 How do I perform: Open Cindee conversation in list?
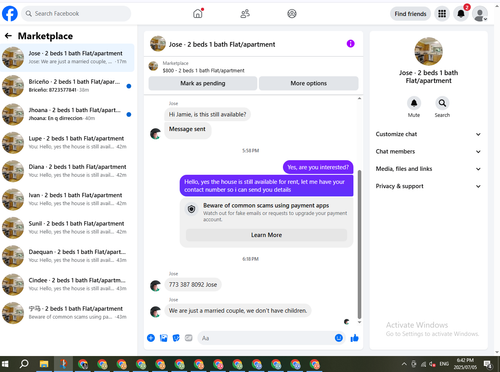pos(67,284)
